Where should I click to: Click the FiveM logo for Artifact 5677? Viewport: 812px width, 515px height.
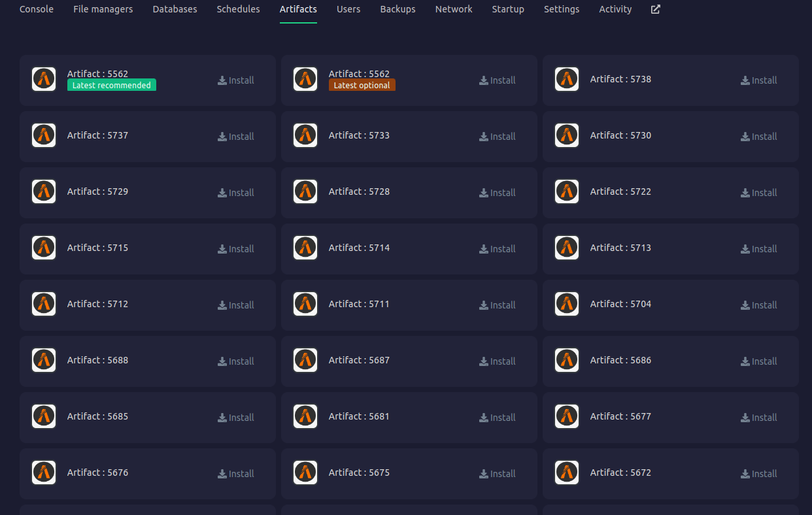(x=567, y=416)
